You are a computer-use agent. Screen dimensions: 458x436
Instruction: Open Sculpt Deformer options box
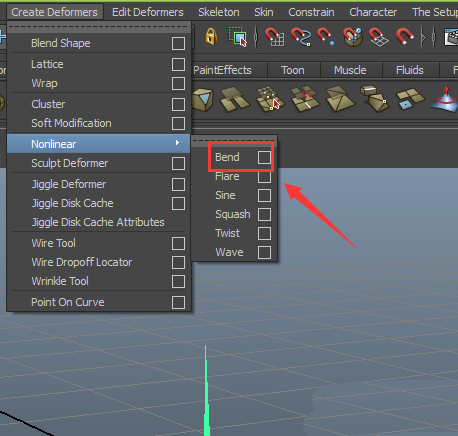[178, 163]
